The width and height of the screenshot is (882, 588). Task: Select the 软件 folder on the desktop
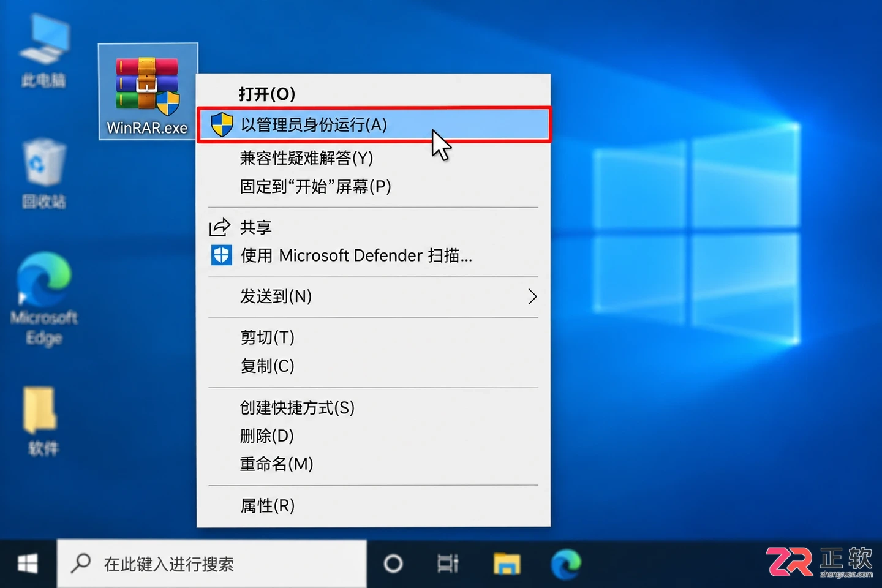click(42, 421)
